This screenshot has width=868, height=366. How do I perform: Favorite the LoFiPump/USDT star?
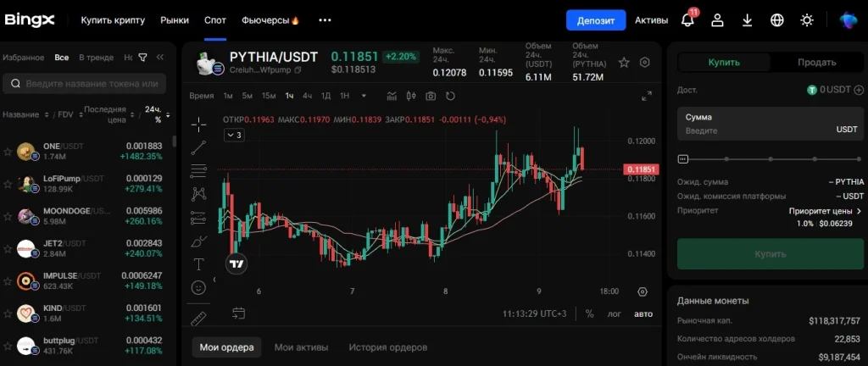tap(8, 184)
